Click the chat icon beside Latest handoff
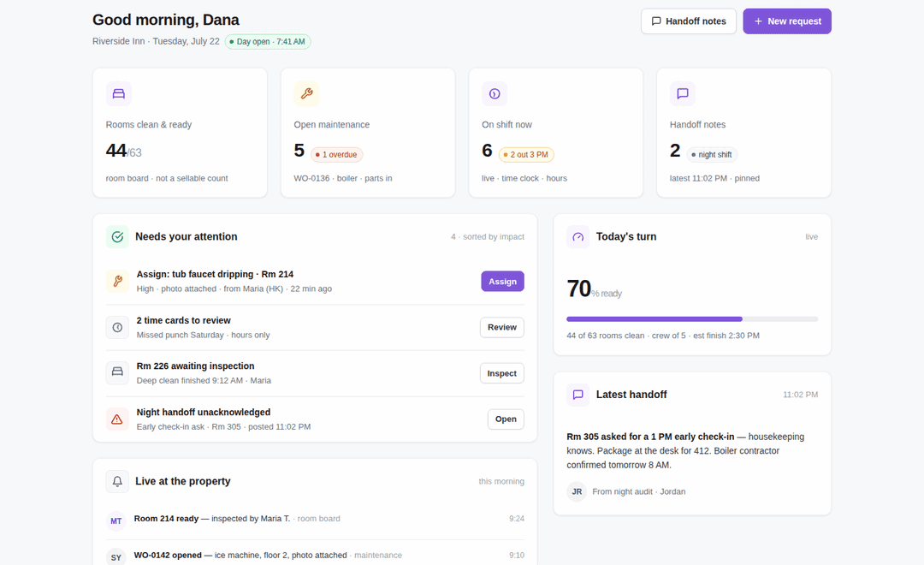Screen dimensions: 924x565 tap(578, 395)
